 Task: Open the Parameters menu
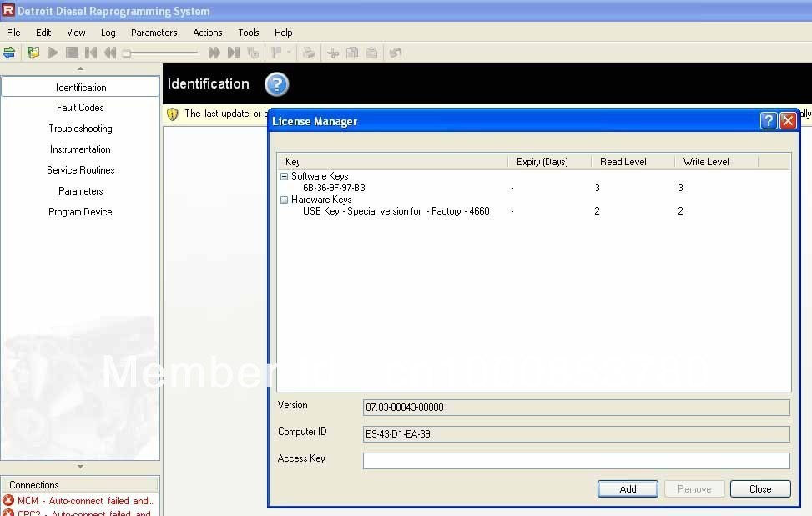(x=154, y=33)
